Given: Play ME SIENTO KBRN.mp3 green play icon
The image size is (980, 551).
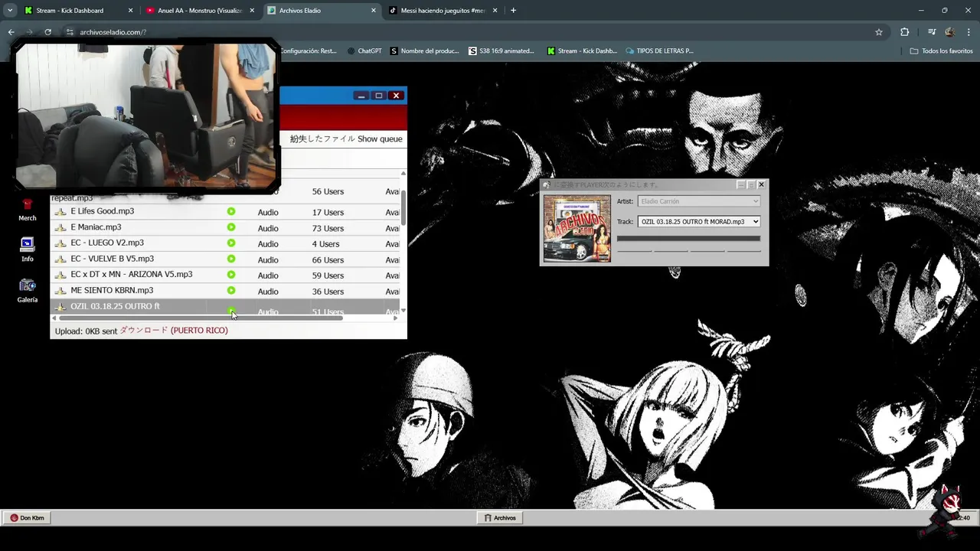Looking at the screenshot, I should tap(231, 291).
